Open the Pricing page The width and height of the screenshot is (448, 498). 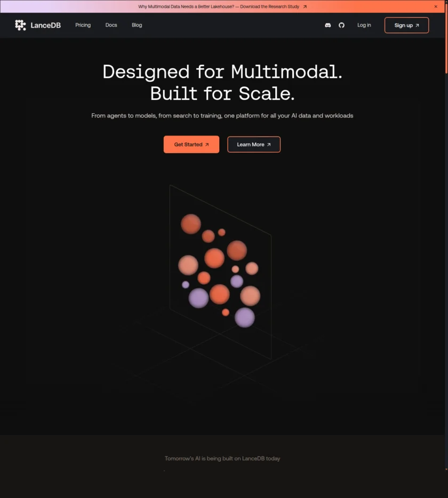[x=83, y=25]
